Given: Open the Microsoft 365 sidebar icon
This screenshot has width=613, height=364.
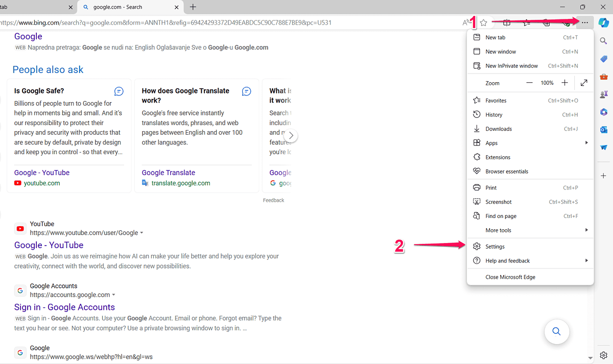Looking at the screenshot, I should pyautogui.click(x=603, y=112).
